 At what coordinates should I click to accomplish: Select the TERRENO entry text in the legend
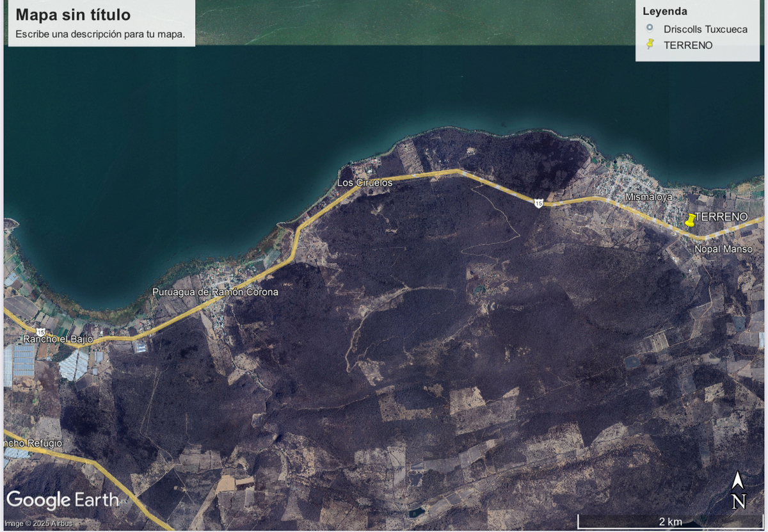(688, 45)
